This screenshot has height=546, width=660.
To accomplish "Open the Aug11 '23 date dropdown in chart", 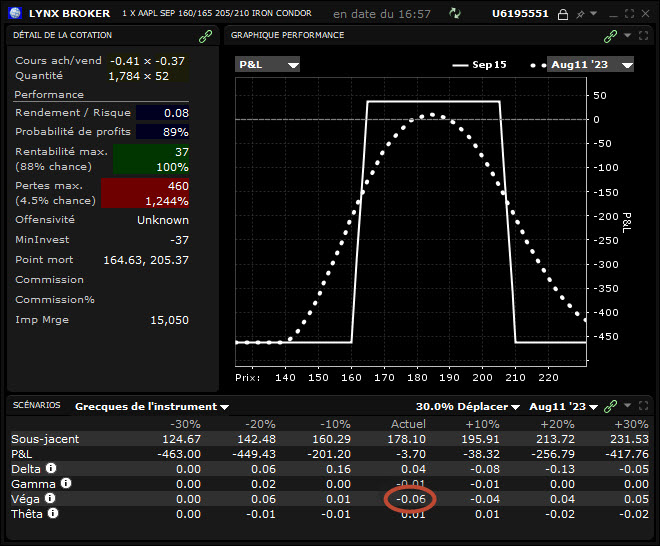I will (x=590, y=64).
